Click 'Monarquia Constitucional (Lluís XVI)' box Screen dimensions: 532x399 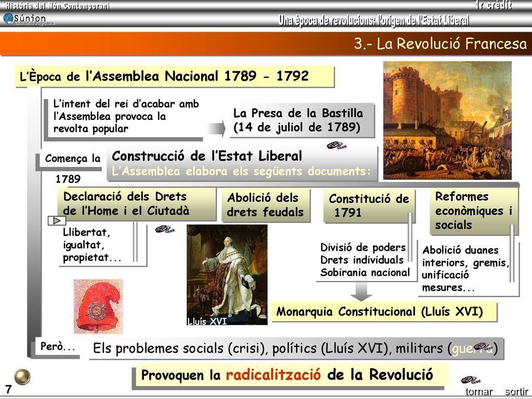tap(383, 312)
